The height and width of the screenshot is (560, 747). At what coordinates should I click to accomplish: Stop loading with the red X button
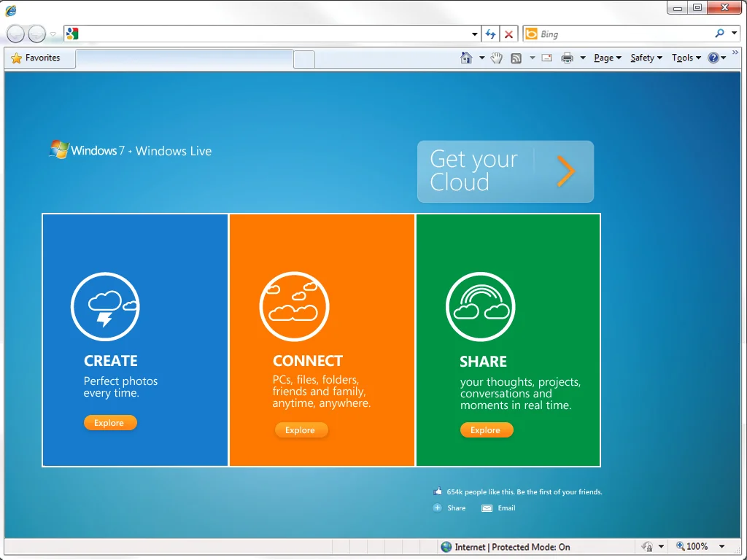(508, 34)
